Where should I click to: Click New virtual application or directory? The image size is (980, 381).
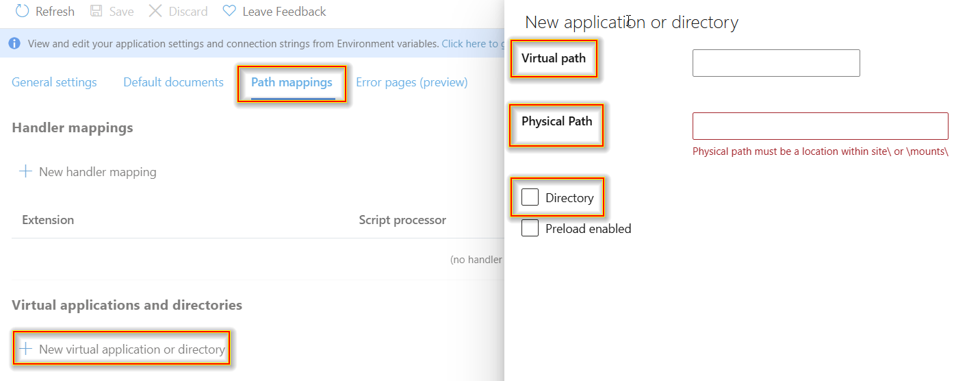click(131, 349)
